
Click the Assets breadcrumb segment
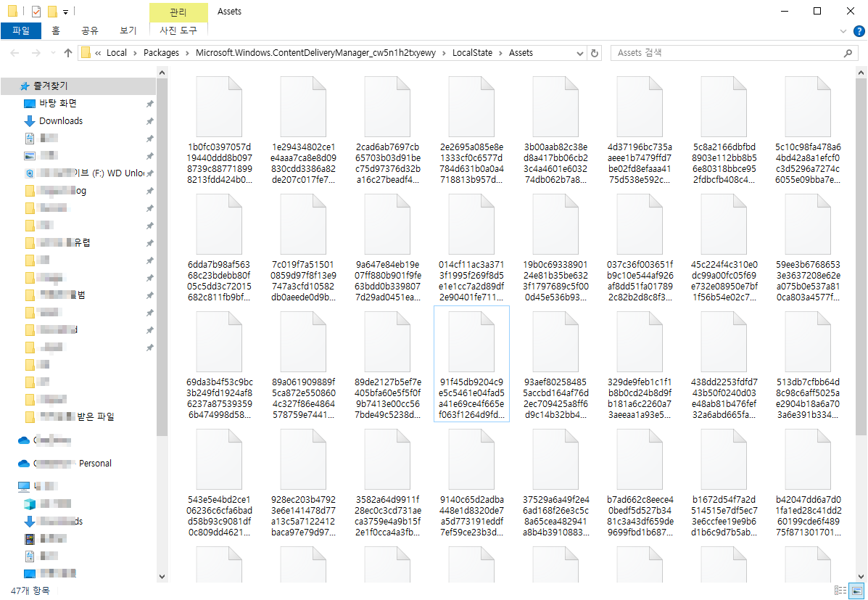[521, 53]
